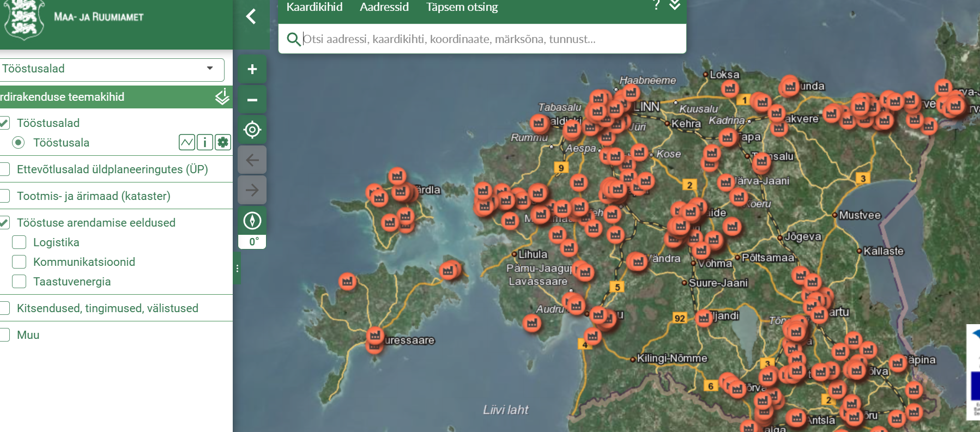Open Tööstusala layer info icon
Image resolution: width=980 pixels, height=432 pixels.
tap(204, 143)
